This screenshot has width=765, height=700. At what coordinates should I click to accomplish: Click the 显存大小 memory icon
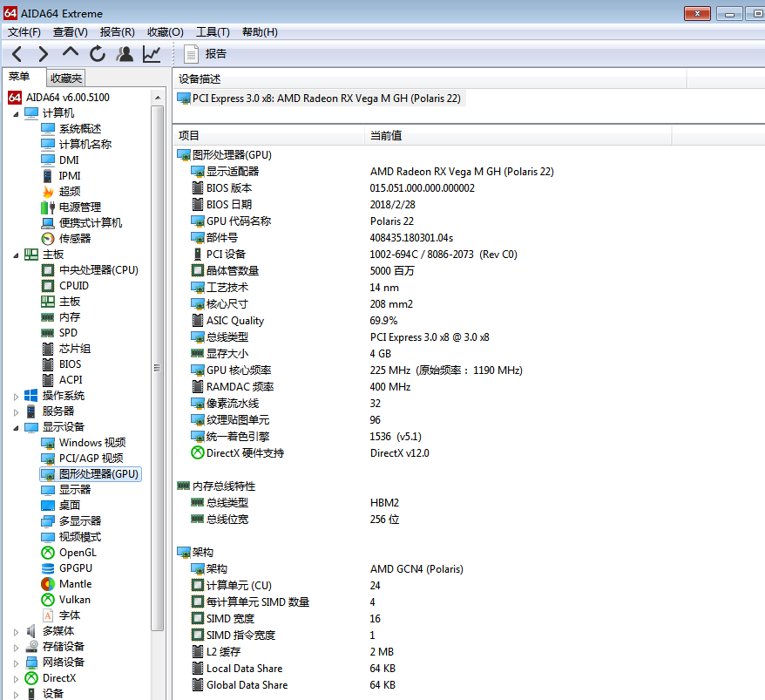coord(197,353)
